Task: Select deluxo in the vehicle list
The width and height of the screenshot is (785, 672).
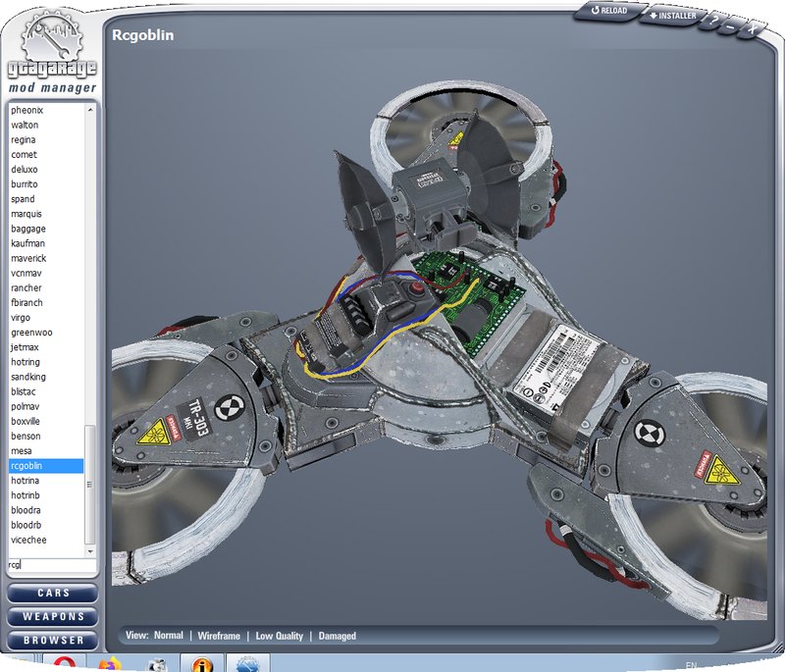Action: (x=46, y=169)
